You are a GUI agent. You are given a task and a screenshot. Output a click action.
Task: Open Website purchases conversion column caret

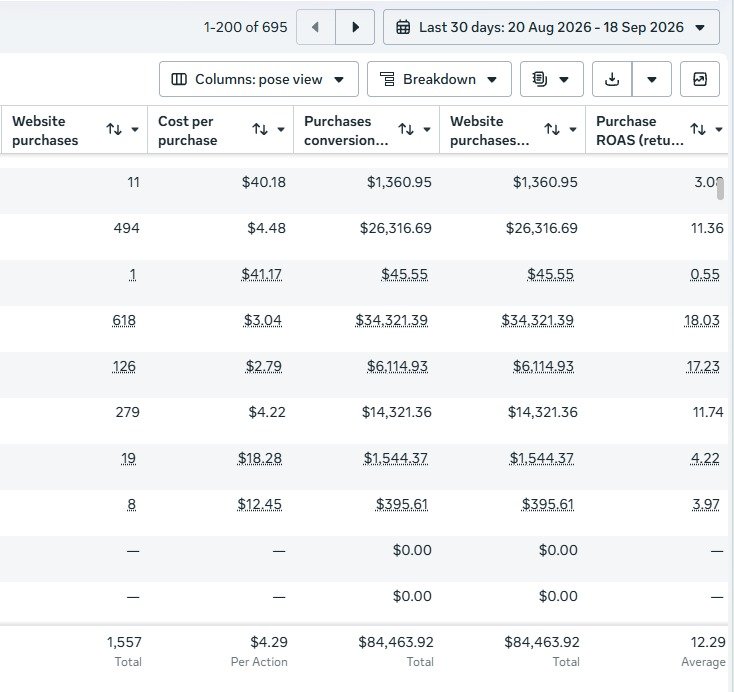(x=573, y=129)
